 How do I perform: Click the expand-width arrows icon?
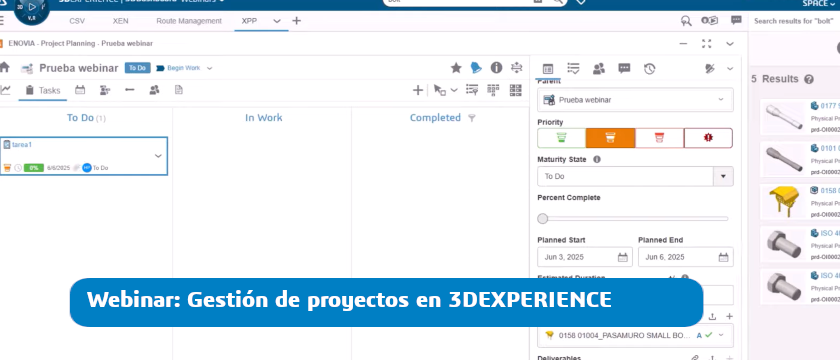pyautogui.click(x=516, y=68)
